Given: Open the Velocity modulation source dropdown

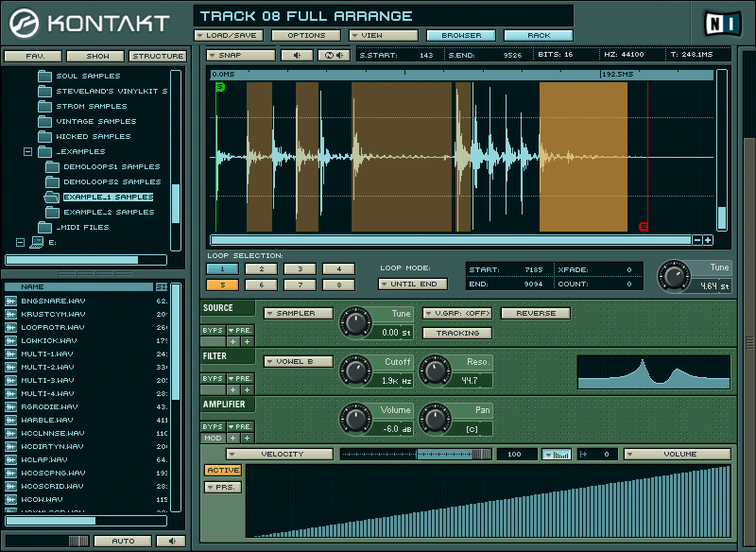Looking at the screenshot, I should [x=280, y=454].
